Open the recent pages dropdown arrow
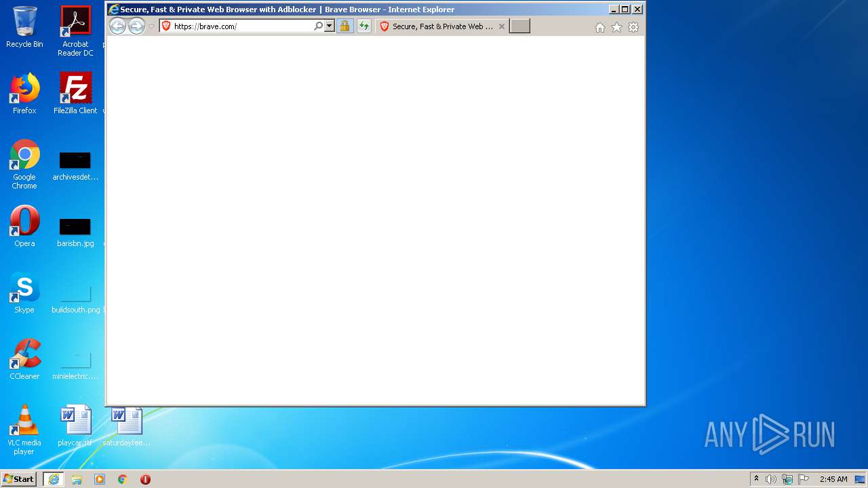 [x=151, y=26]
